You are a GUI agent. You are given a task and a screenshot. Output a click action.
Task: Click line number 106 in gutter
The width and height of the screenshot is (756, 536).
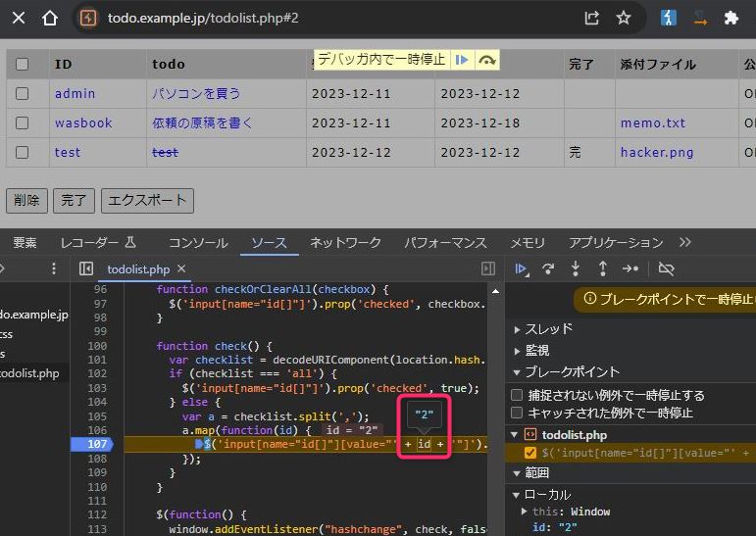click(97, 430)
